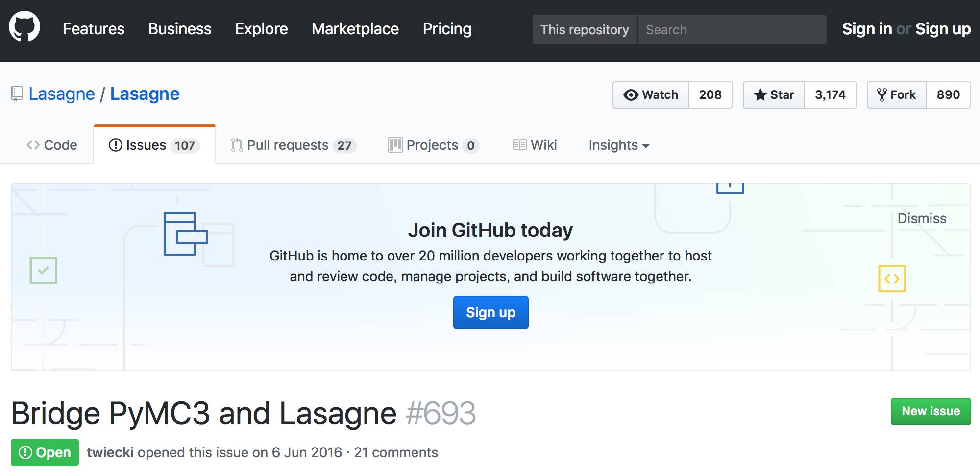Dismiss the Join GitHub banner

click(922, 218)
